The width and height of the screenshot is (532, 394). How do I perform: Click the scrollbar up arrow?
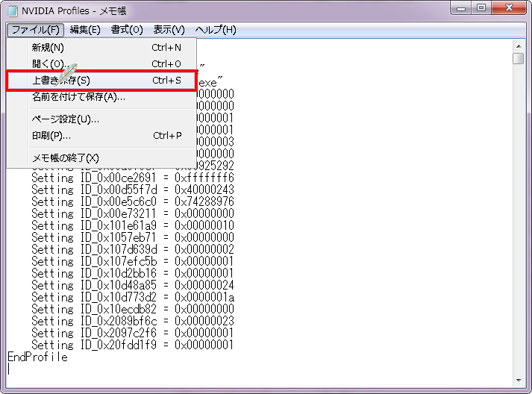pyautogui.click(x=519, y=46)
